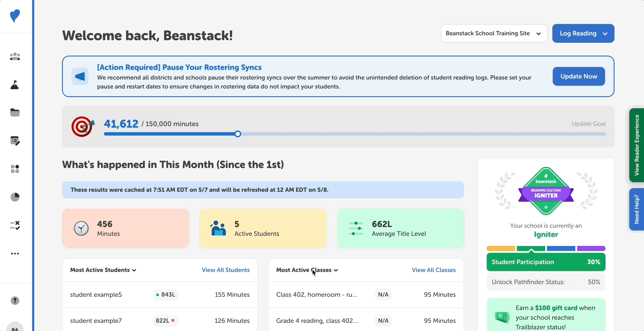Image resolution: width=644 pixels, height=331 pixels.
Task: Open the four-squares dashboard icon
Action: click(x=15, y=169)
